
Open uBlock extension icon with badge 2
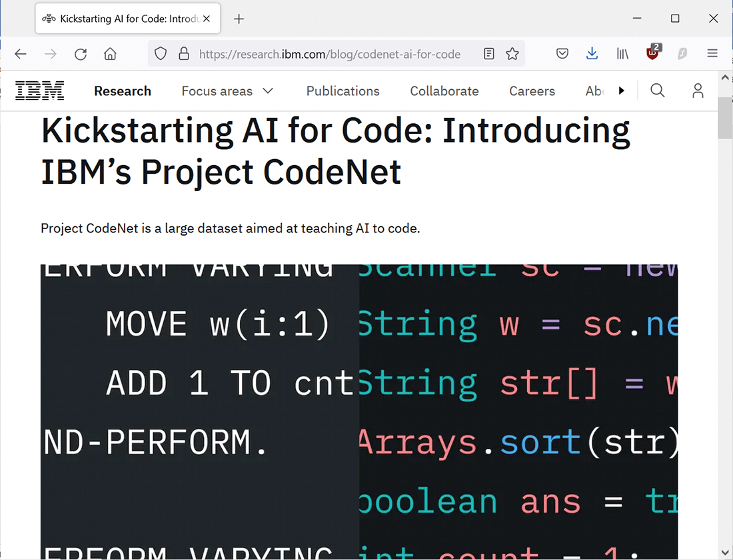click(x=652, y=53)
